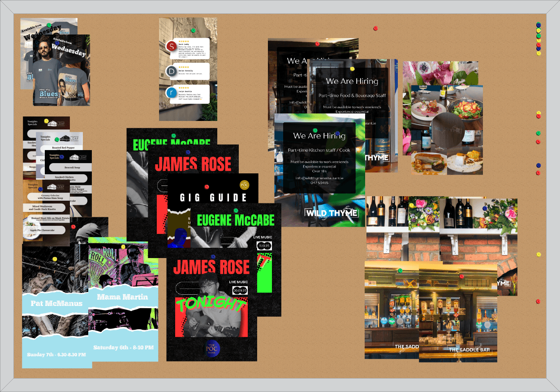Viewport: 560px width, 392px height.
Task: Click the gold POC logo on Gig Guide
Action: click(x=244, y=185)
